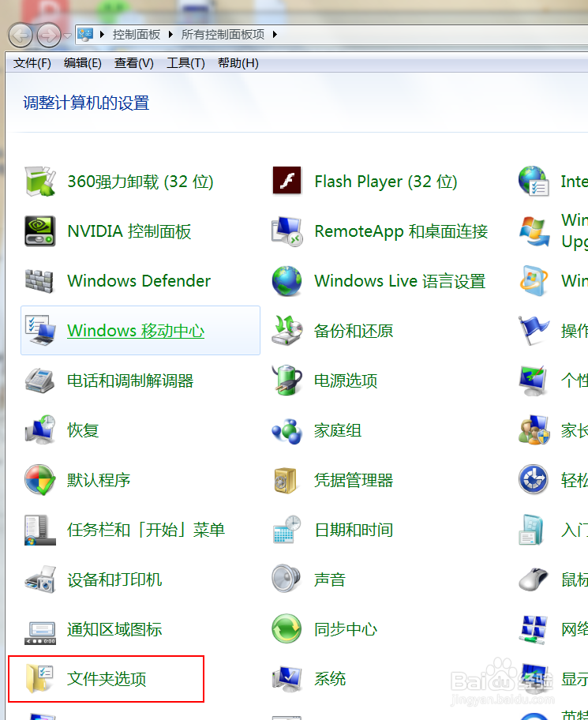Image resolution: width=588 pixels, height=720 pixels.
Task: Click the 电源选项 link text
Action: click(346, 381)
